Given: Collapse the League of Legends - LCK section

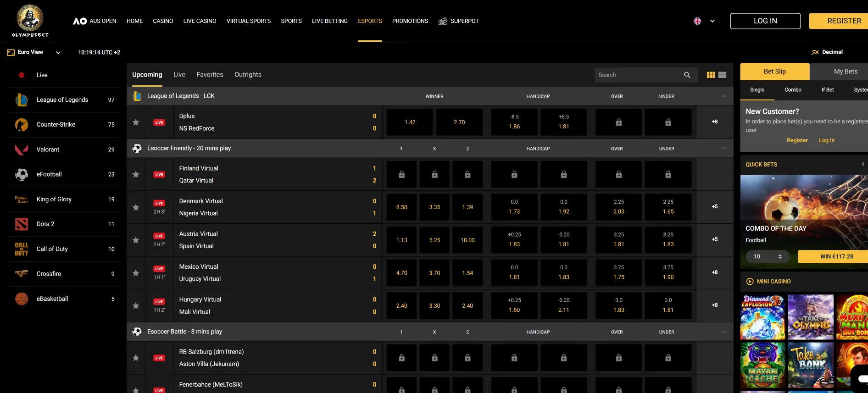Looking at the screenshot, I should tap(723, 96).
